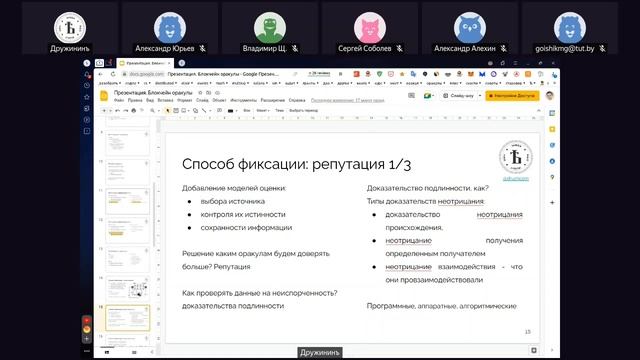
Task: Open the Формат menu
Action: [x=184, y=100]
